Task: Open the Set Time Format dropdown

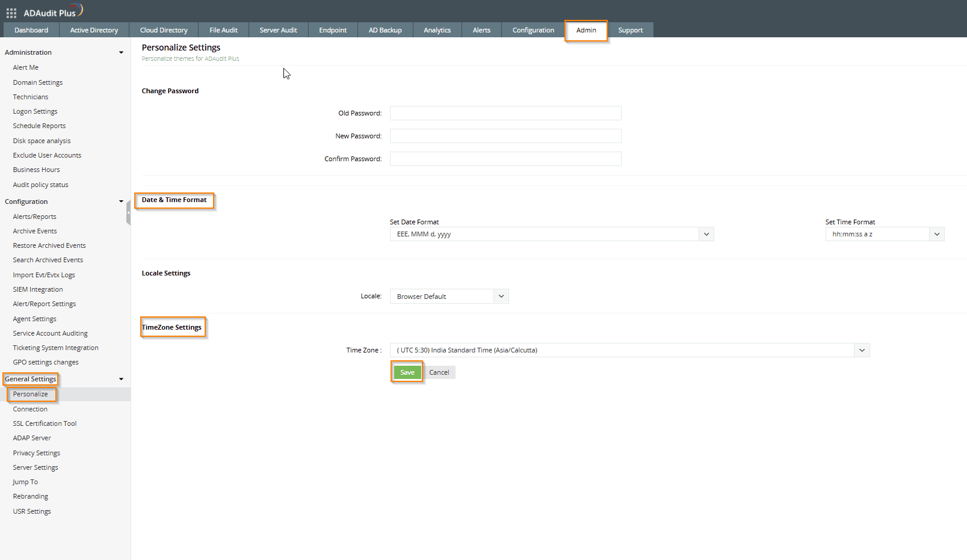Action: click(x=936, y=235)
